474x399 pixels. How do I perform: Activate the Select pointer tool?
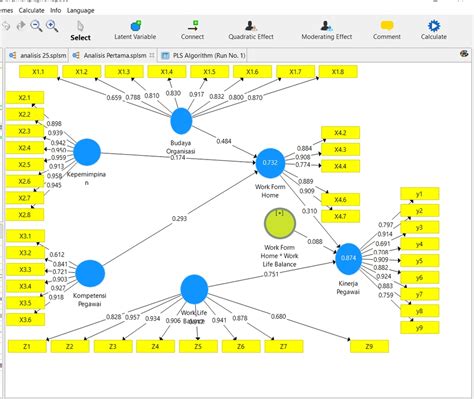80,31
